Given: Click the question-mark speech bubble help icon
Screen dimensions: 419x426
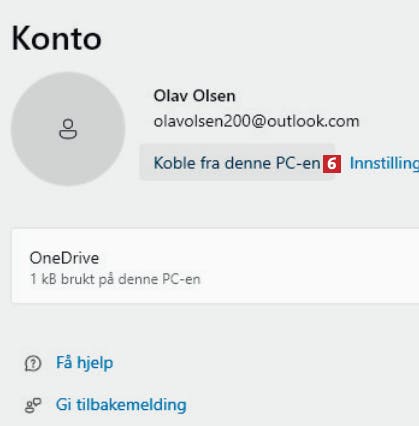Looking at the screenshot, I should [x=33, y=363].
